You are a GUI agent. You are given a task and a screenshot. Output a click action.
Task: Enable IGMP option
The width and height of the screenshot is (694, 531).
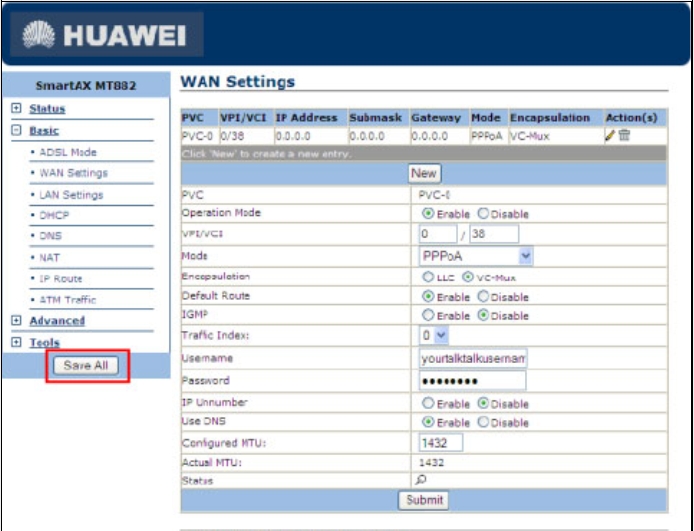[428, 315]
